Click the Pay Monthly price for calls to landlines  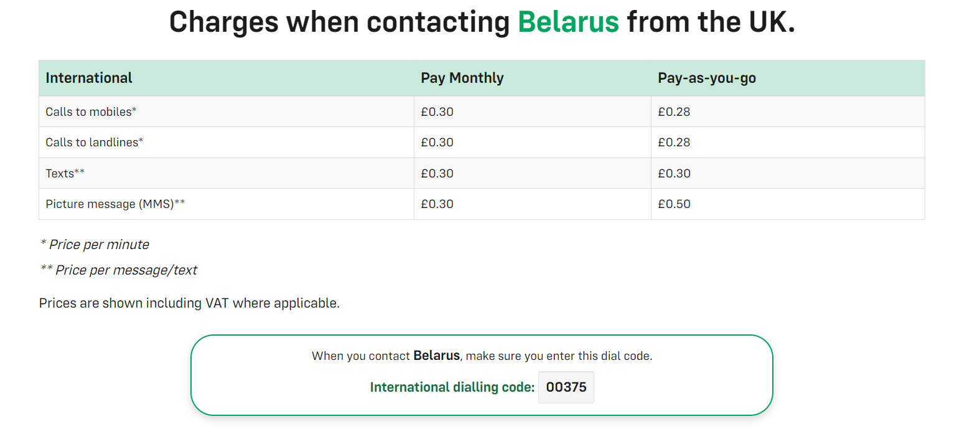(437, 142)
